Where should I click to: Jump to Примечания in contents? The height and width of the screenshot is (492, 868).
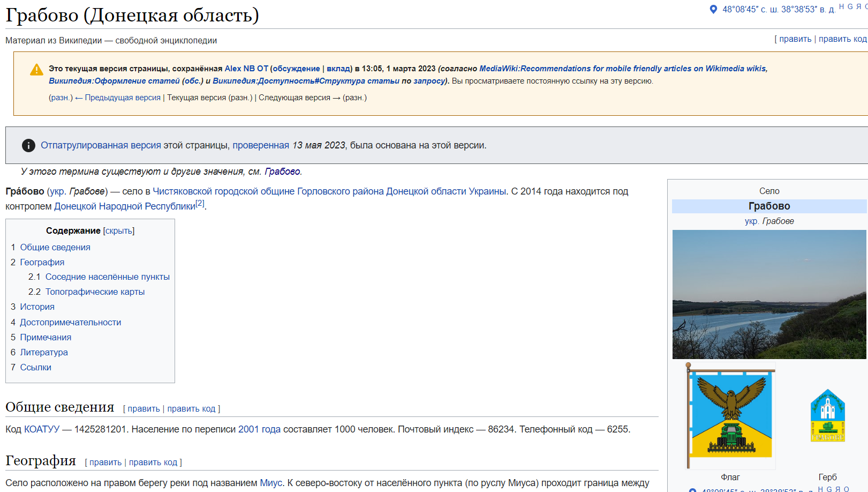(46, 337)
